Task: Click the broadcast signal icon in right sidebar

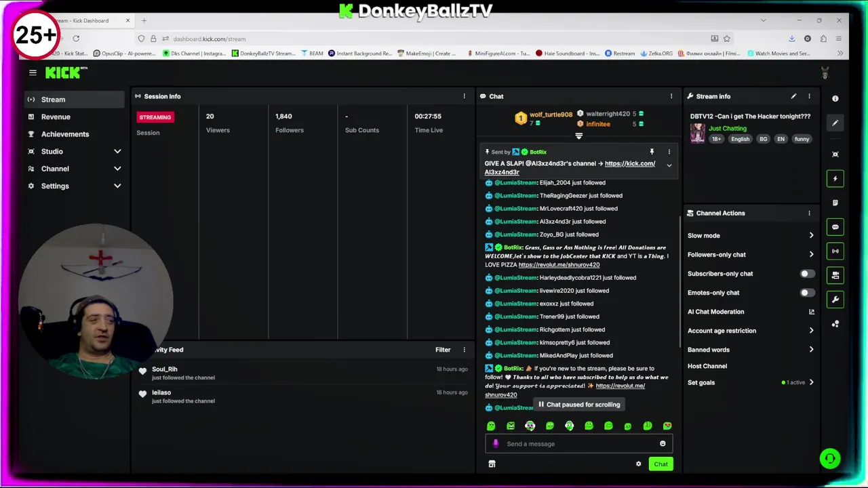Action: coord(835,251)
